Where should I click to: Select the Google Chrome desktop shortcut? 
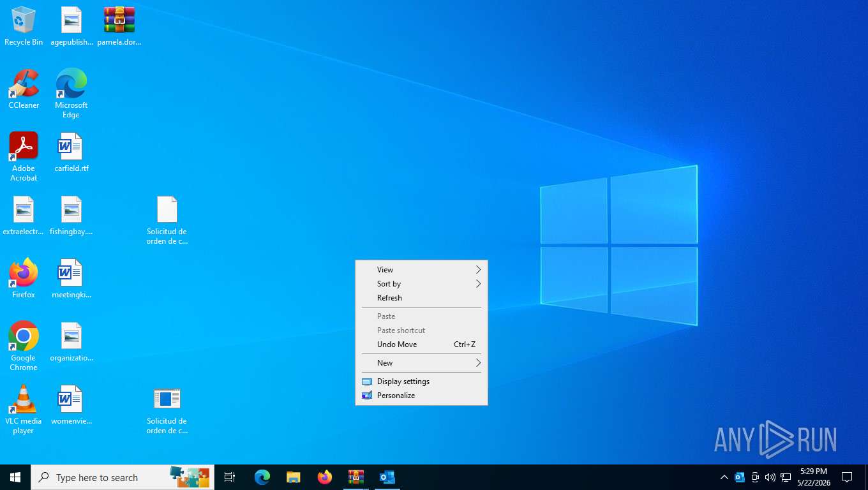click(24, 346)
